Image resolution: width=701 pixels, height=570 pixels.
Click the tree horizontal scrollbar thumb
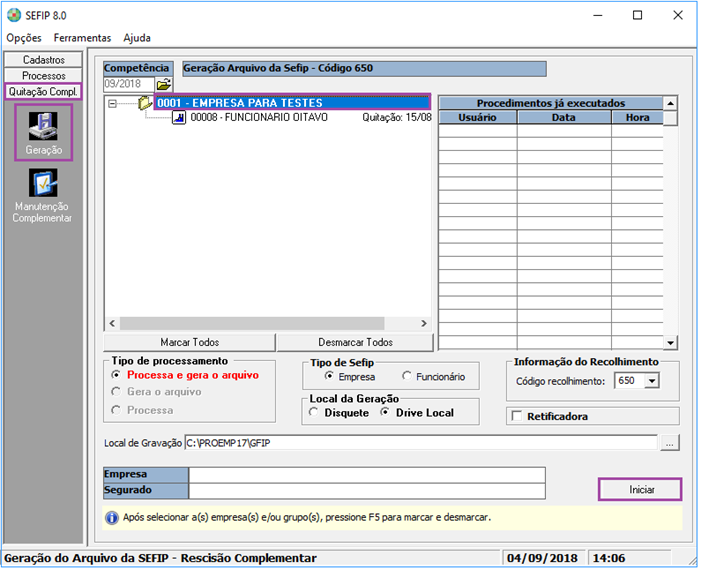(x=252, y=323)
